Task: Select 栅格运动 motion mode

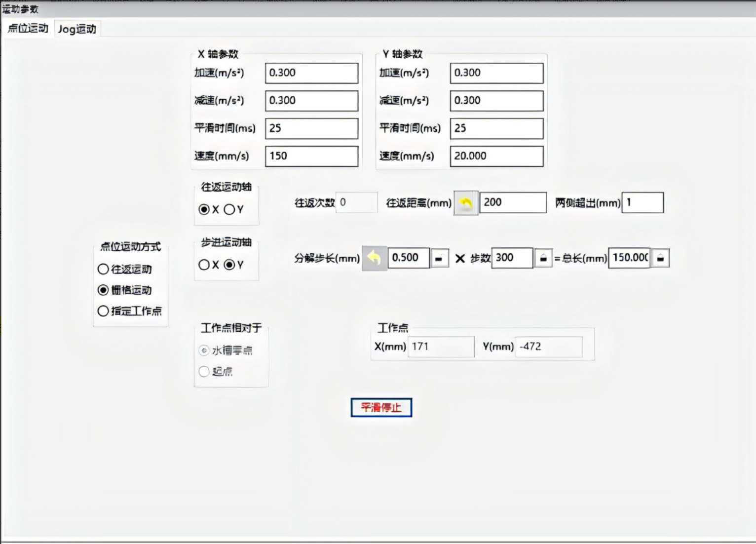Action: pyautogui.click(x=103, y=290)
